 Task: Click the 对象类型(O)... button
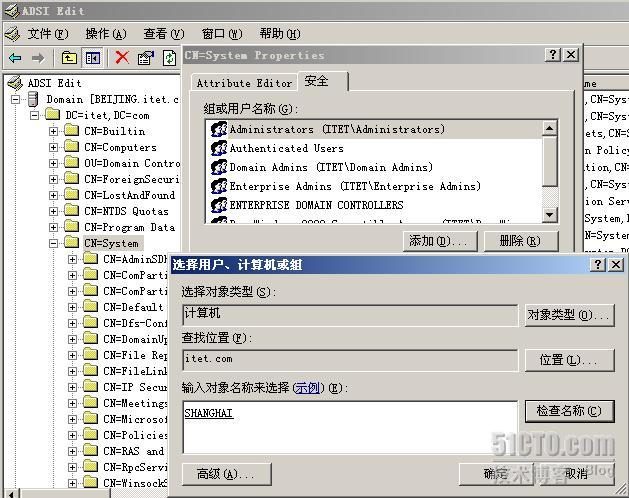569,315
